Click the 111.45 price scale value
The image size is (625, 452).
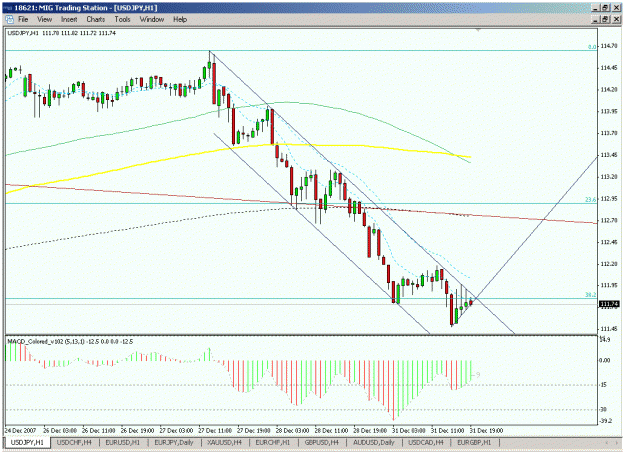(x=609, y=329)
